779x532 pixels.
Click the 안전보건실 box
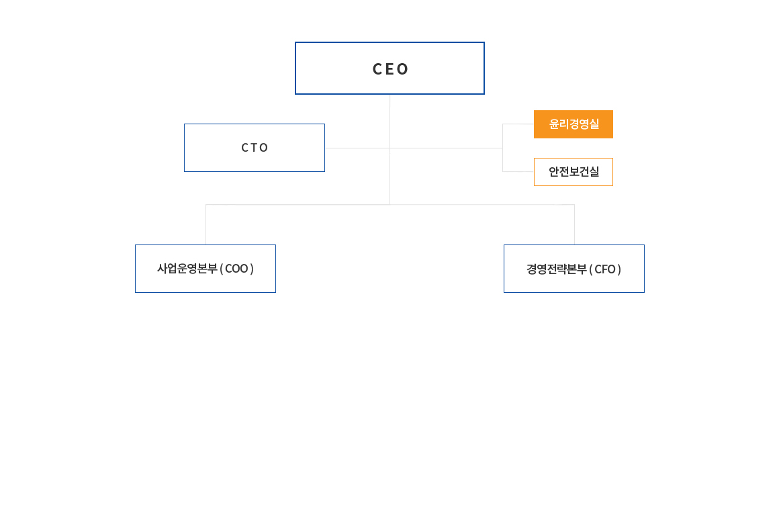coord(574,172)
